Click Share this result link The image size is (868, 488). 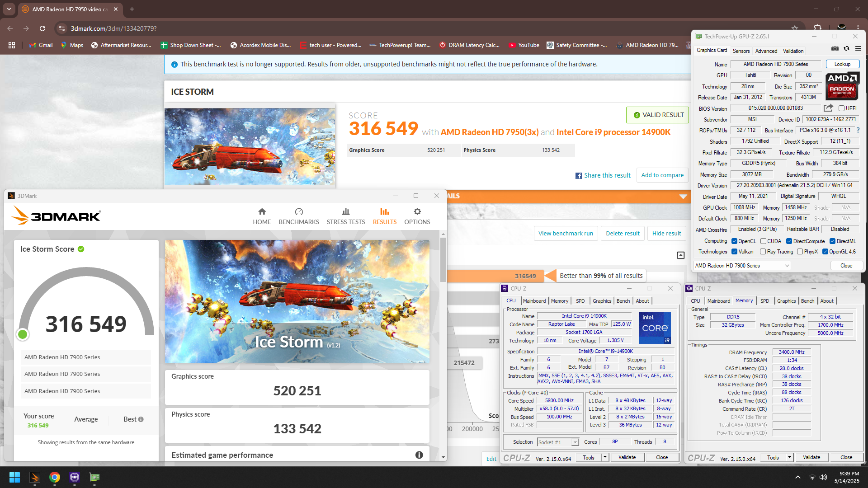[603, 175]
